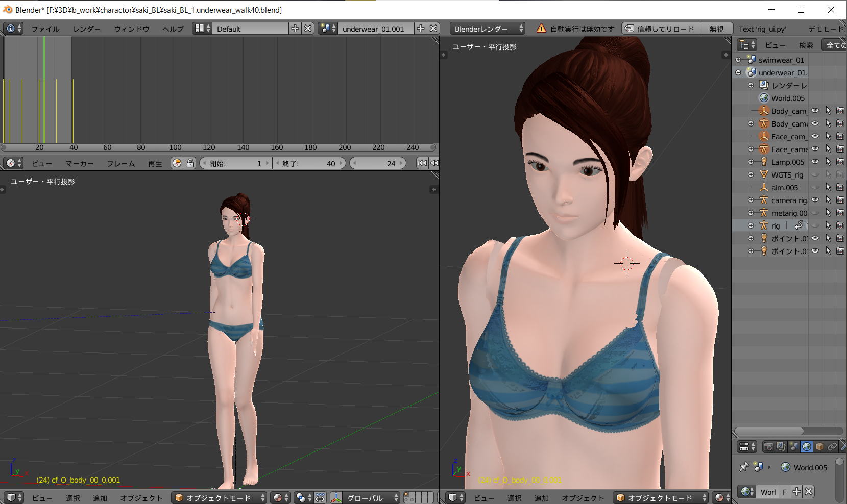Open the ファイル menu
Screen dimensions: 847x504
point(45,29)
